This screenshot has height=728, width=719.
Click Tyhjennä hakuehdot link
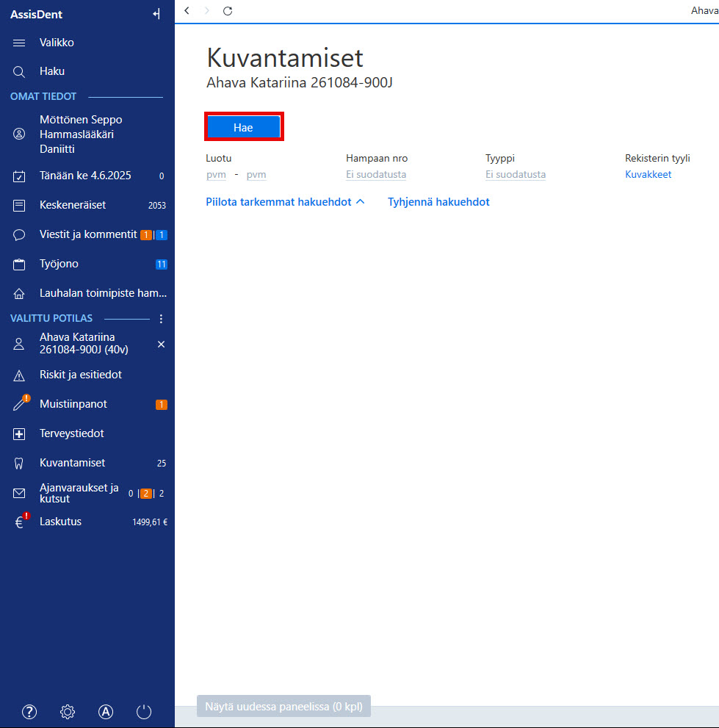click(438, 203)
